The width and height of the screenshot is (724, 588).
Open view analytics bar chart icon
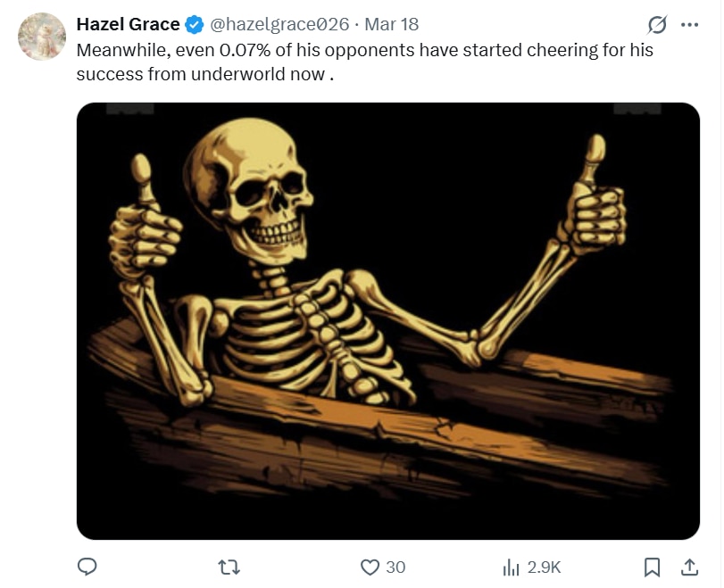click(512, 567)
